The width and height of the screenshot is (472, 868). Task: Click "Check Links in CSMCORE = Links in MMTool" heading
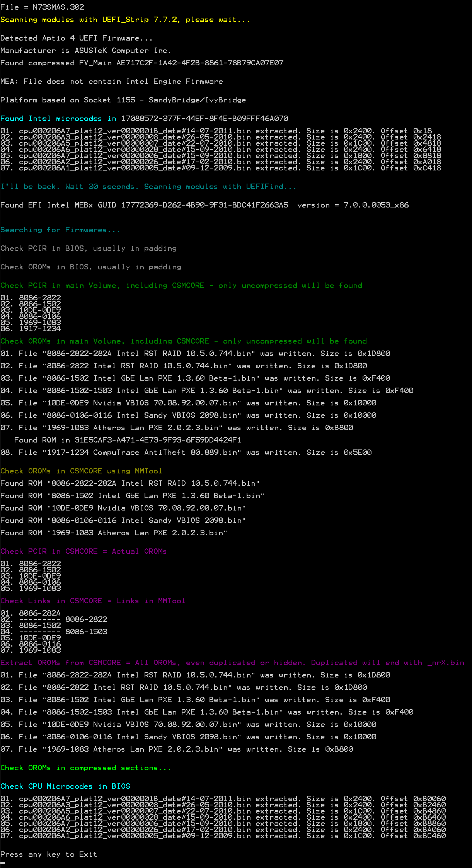pyautogui.click(x=93, y=601)
